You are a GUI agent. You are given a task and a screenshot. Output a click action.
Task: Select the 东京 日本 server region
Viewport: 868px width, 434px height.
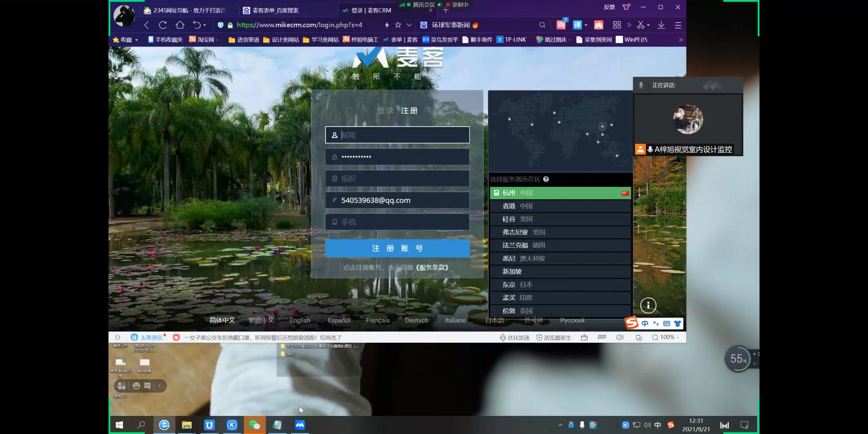coord(560,285)
